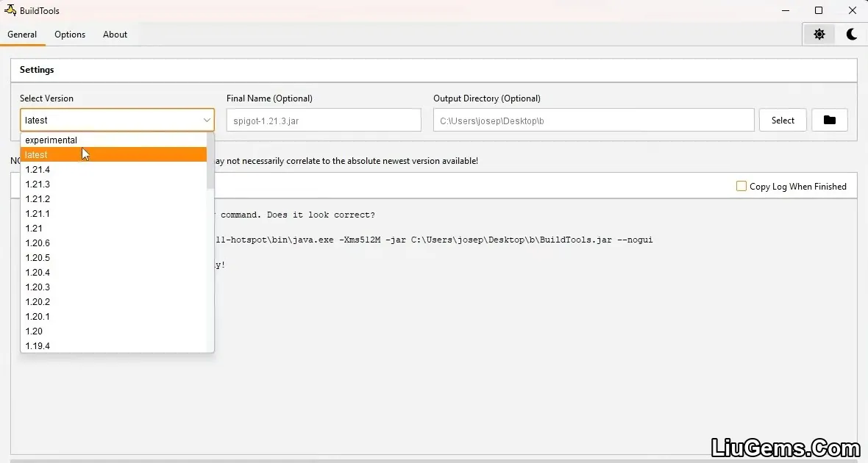The image size is (868, 463).
Task: Click the version list scrollbar thumb
Action: [x=210, y=160]
